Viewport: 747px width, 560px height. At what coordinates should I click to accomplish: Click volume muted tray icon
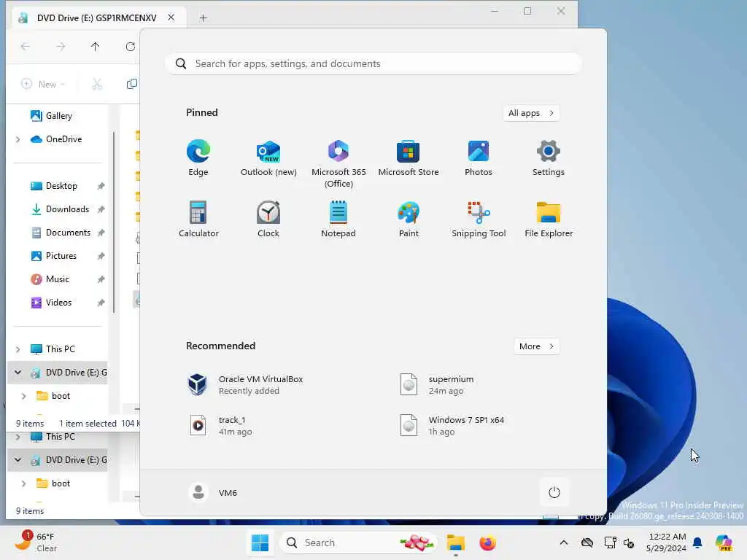(x=628, y=542)
